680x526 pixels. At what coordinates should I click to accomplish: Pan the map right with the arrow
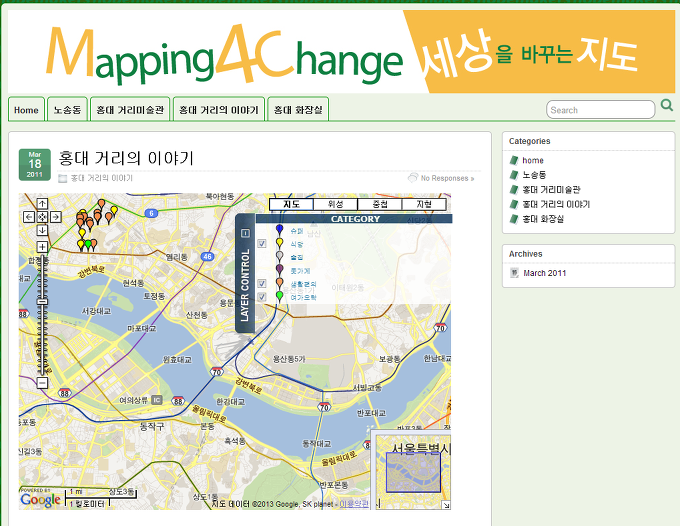[56, 217]
